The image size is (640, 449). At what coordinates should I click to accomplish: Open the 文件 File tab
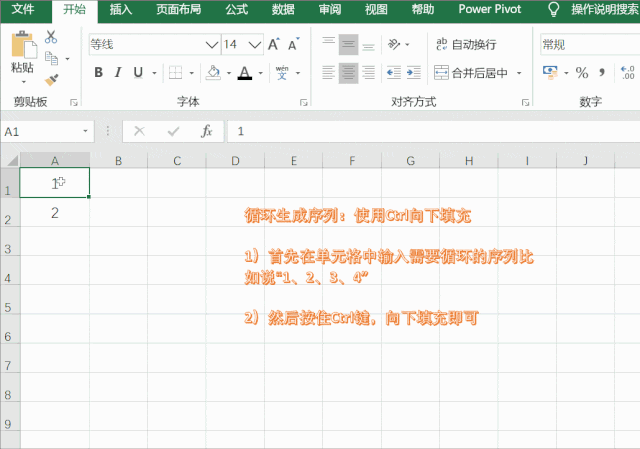(x=23, y=9)
